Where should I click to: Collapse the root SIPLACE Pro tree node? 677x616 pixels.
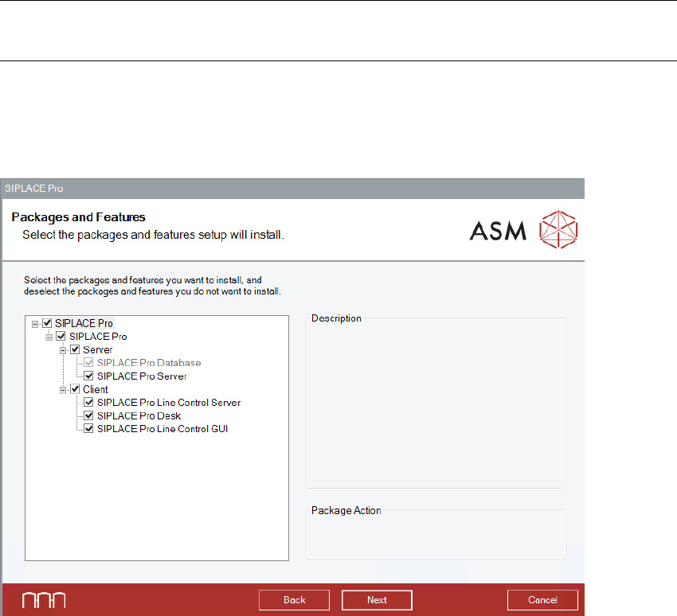pyautogui.click(x=35, y=324)
